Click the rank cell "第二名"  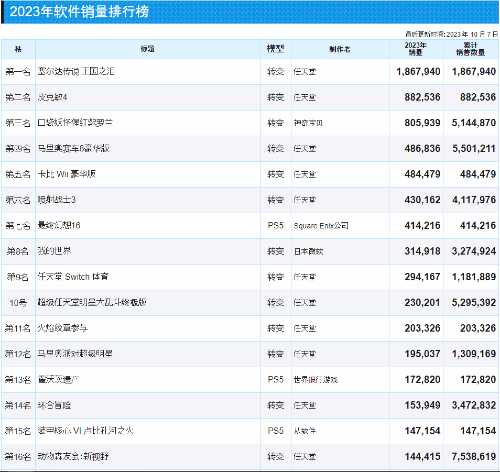pyautogui.click(x=18, y=97)
